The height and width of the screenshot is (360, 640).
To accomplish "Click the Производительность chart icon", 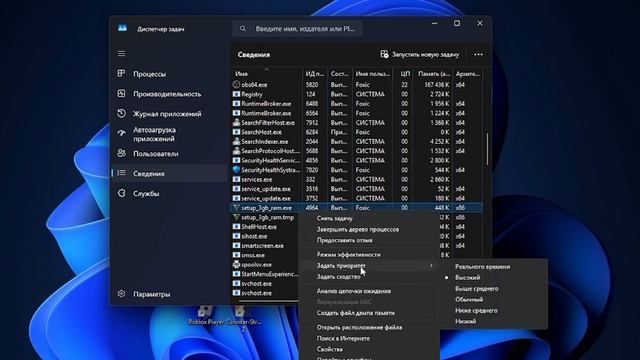I will coord(121,93).
